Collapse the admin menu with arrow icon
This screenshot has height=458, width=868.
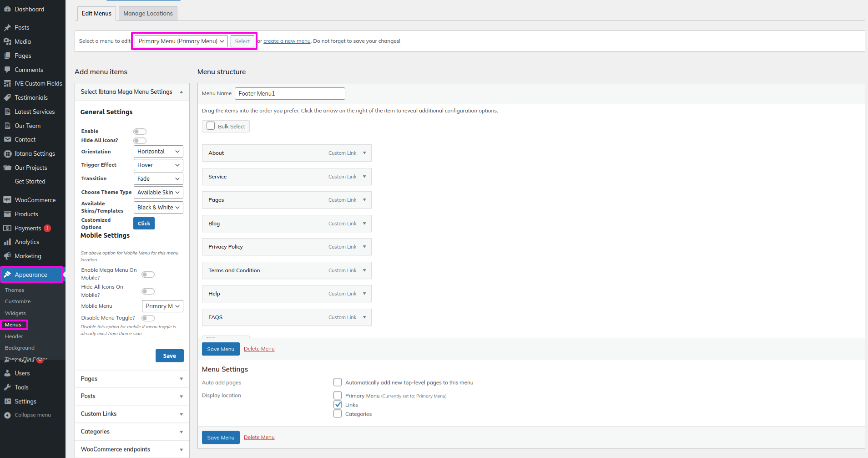point(7,415)
